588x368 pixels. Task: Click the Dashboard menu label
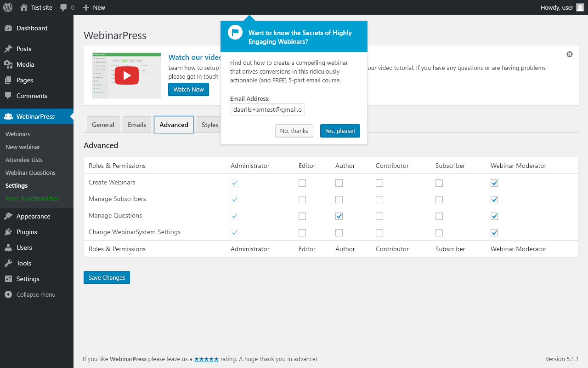pyautogui.click(x=32, y=28)
